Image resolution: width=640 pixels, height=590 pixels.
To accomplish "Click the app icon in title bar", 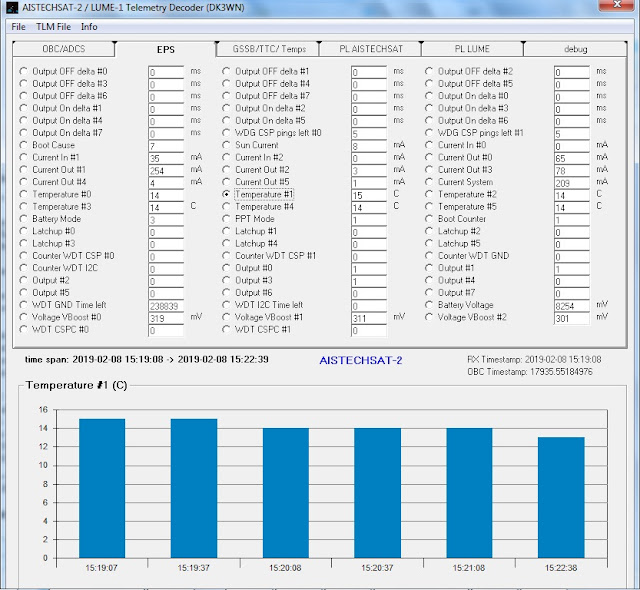I will 12,7.
